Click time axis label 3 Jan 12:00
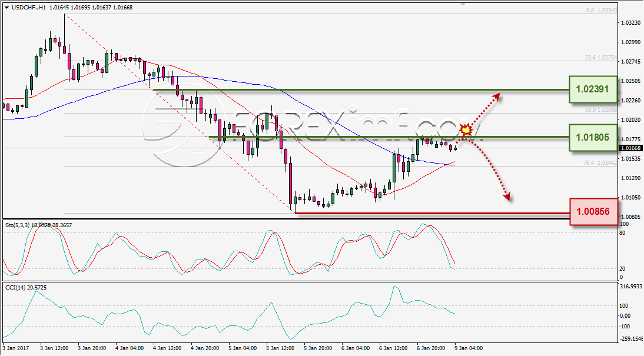644x356 pixels. pyautogui.click(x=54, y=348)
